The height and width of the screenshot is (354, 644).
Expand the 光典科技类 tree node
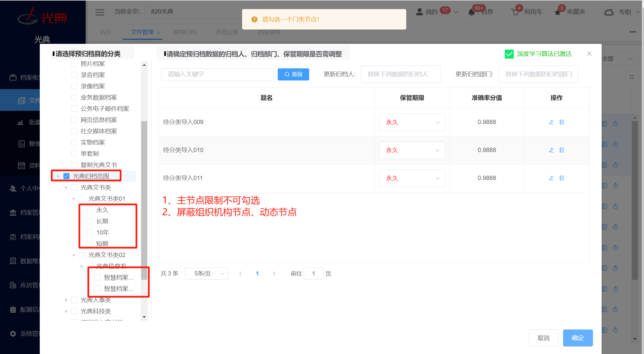click(x=66, y=311)
